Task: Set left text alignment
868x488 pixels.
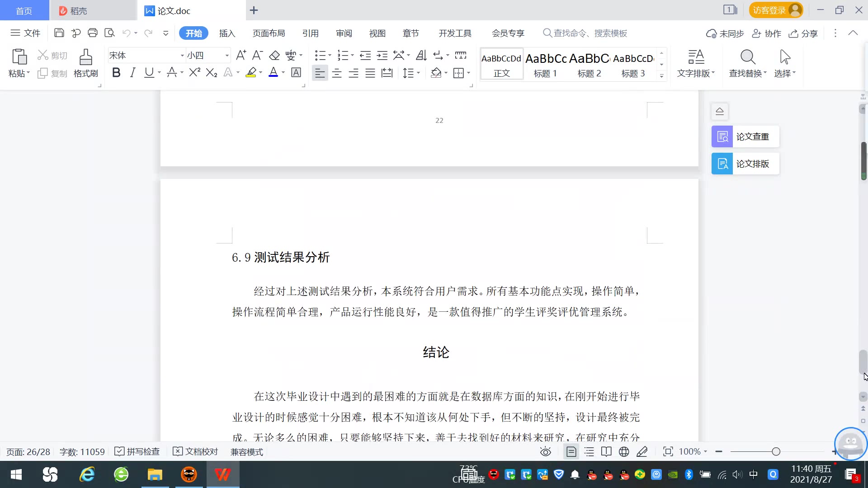Action: click(x=320, y=73)
